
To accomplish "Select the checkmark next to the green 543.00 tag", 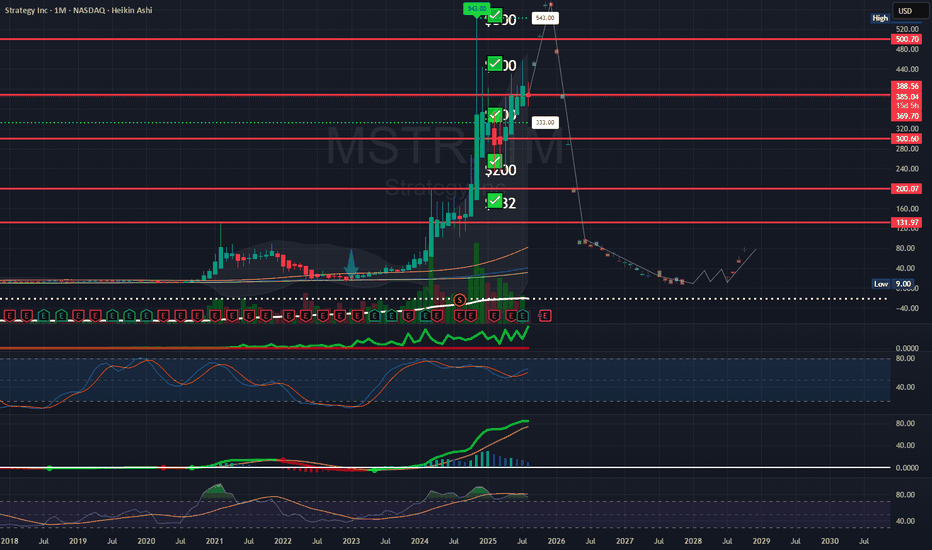I will pyautogui.click(x=495, y=15).
